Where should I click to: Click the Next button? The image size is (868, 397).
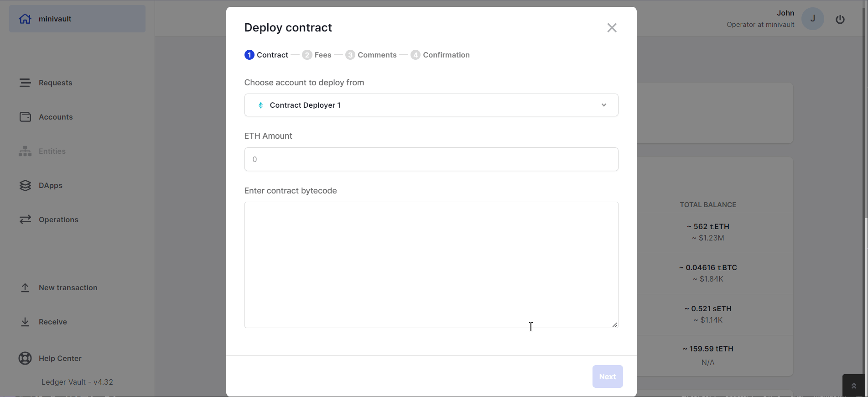pyautogui.click(x=607, y=376)
